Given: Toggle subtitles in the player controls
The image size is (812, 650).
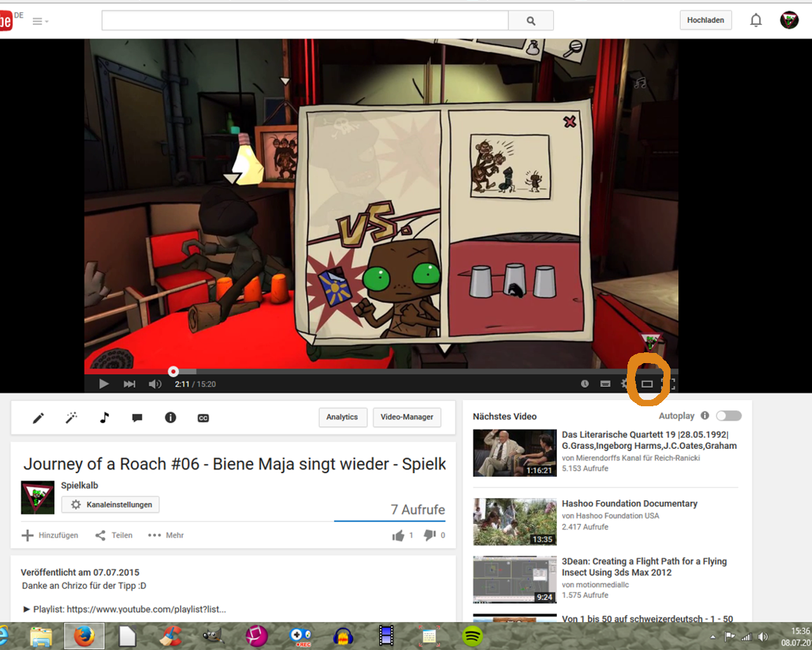Looking at the screenshot, I should [x=605, y=384].
